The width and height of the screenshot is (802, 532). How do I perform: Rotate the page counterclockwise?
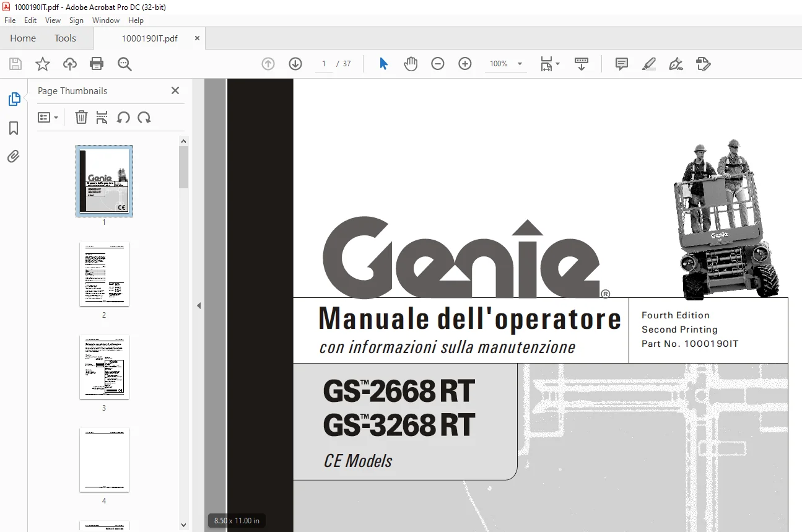tap(123, 117)
